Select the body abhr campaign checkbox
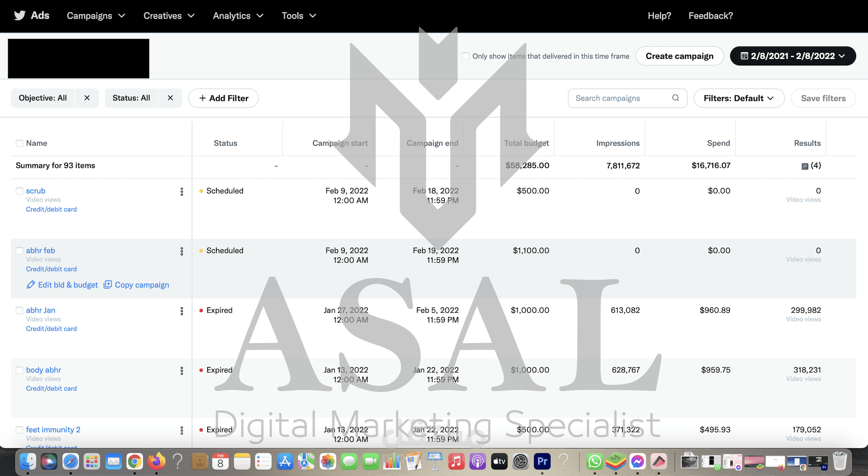The height and width of the screenshot is (476, 868). click(20, 370)
